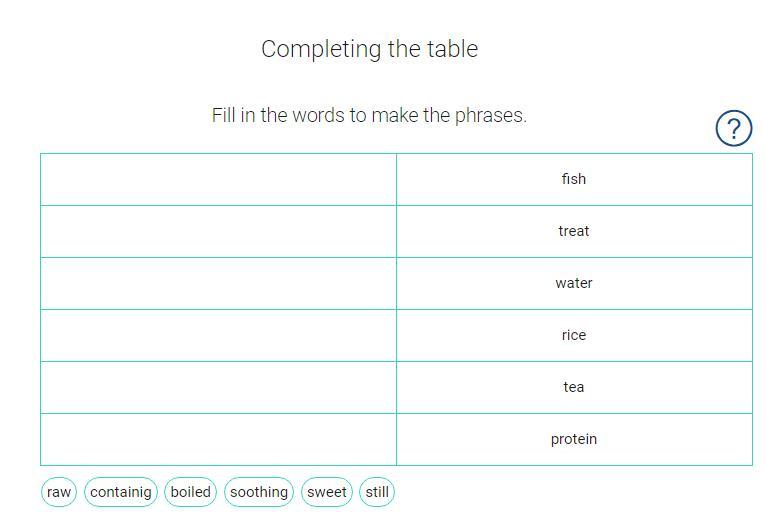The width and height of the screenshot is (766, 512).
Task: Pick the 'raw' word chip
Action: point(59,492)
